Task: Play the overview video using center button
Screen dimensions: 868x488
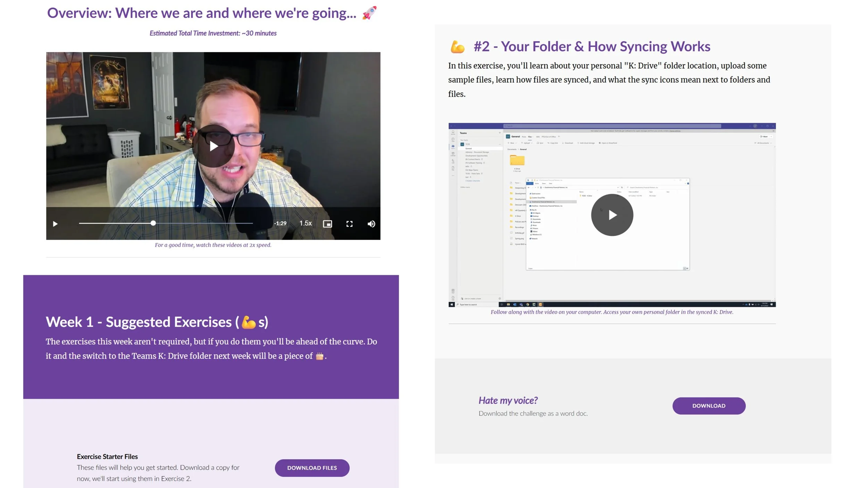Action: pos(214,146)
